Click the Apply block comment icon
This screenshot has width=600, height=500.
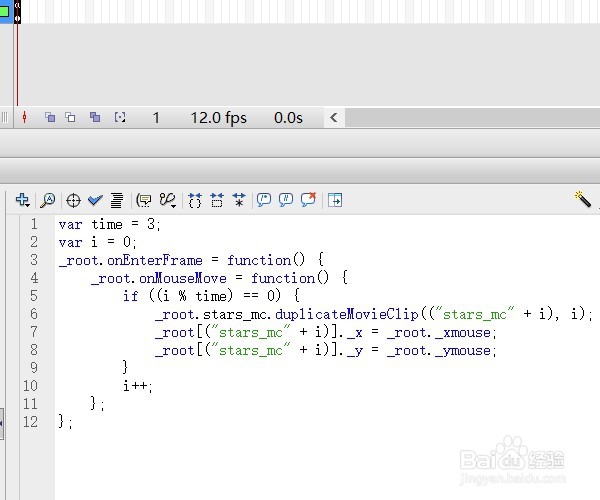click(264, 200)
